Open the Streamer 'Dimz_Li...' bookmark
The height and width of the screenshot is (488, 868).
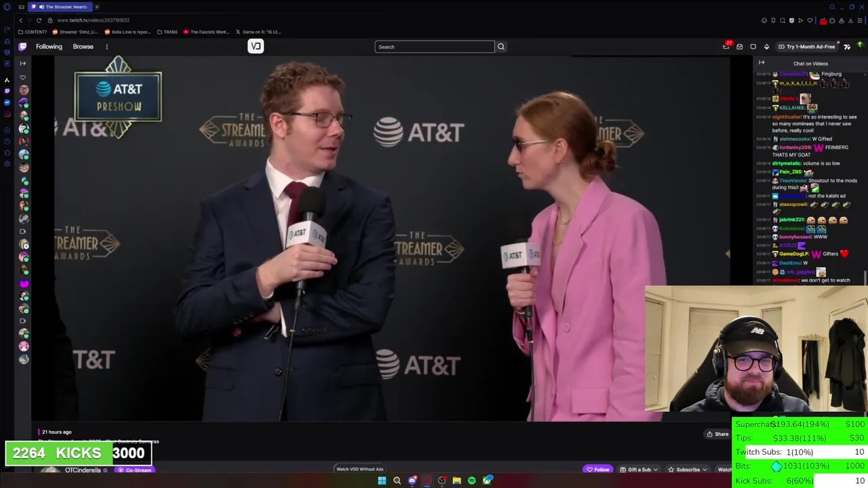pyautogui.click(x=75, y=32)
